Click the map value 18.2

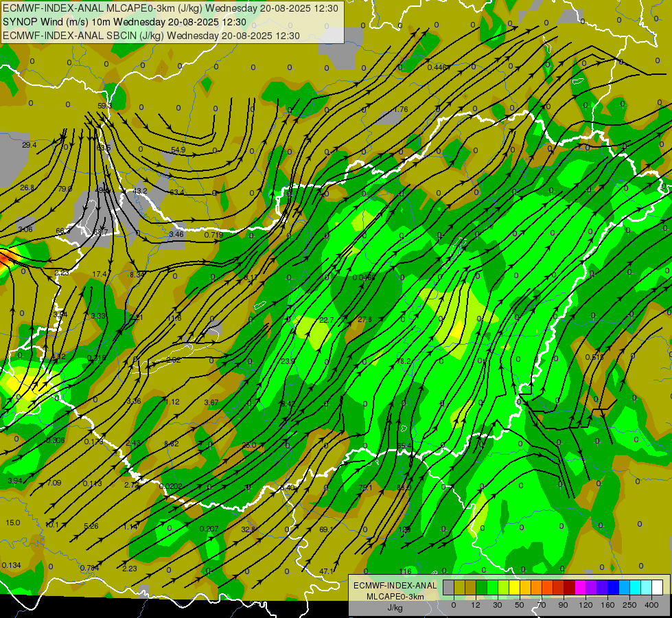[404, 361]
